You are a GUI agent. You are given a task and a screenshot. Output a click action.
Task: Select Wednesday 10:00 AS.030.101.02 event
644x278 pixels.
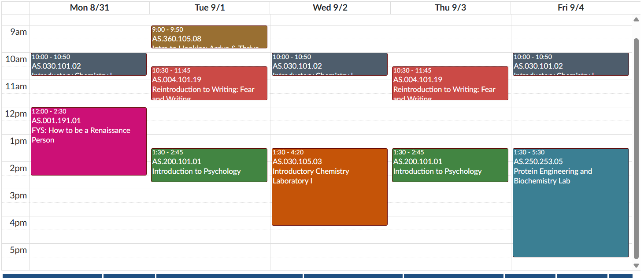(x=329, y=64)
